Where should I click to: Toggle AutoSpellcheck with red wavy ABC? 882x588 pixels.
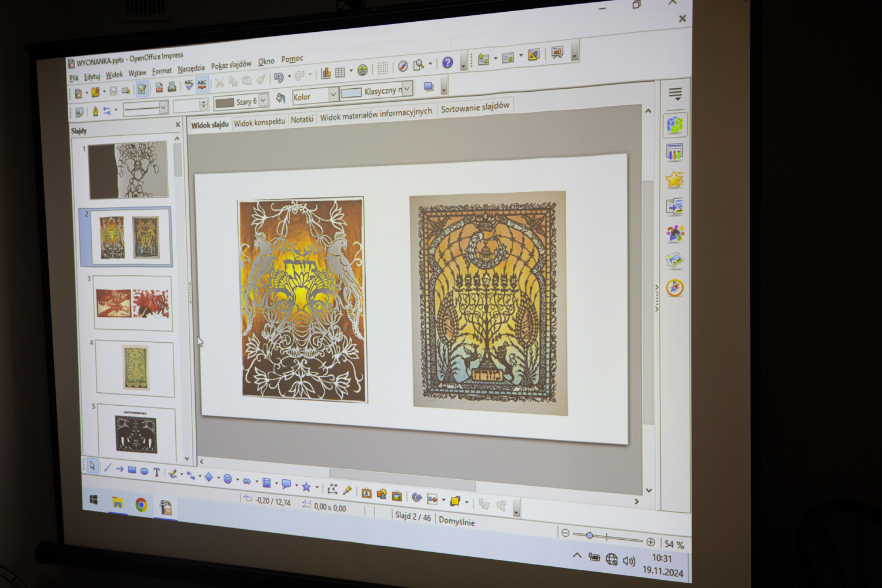202,85
